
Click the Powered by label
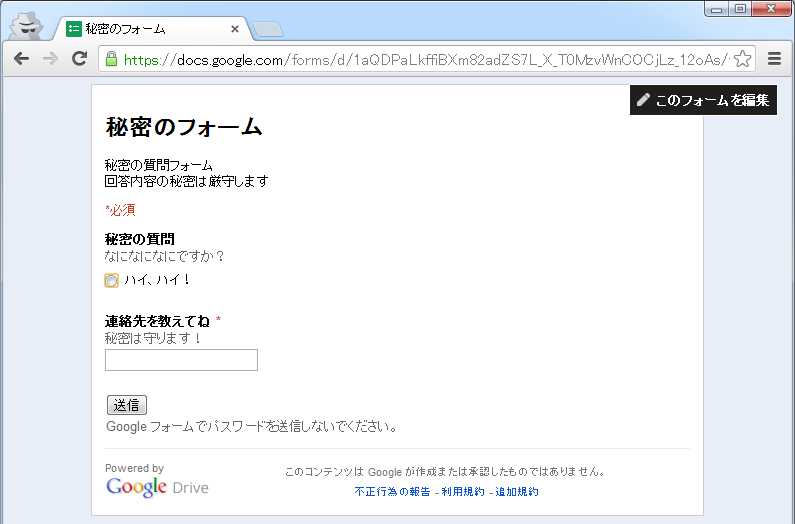click(x=134, y=468)
